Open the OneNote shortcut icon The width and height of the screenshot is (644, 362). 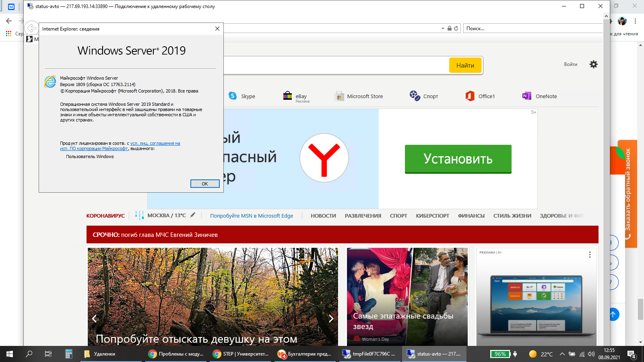tap(526, 96)
